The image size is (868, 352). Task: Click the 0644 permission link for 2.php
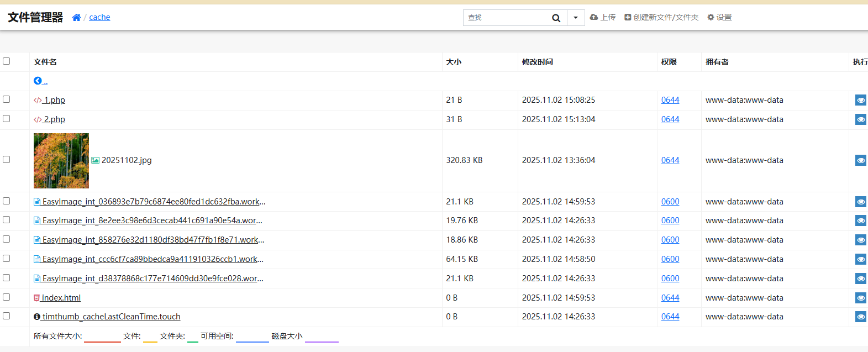670,119
